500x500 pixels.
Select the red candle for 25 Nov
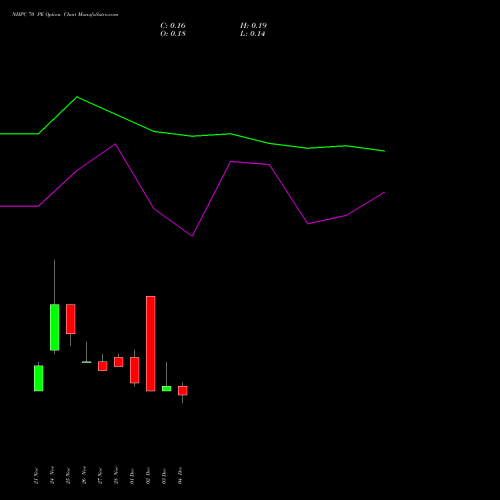71,319
